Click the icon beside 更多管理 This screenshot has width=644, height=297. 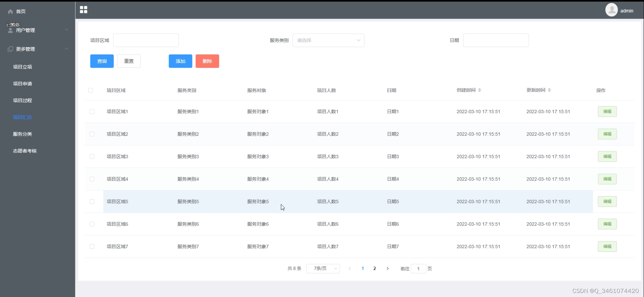click(11, 49)
